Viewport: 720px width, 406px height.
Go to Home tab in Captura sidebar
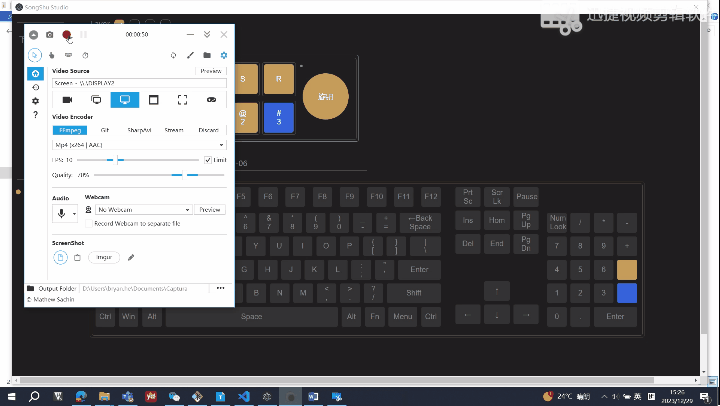35,73
